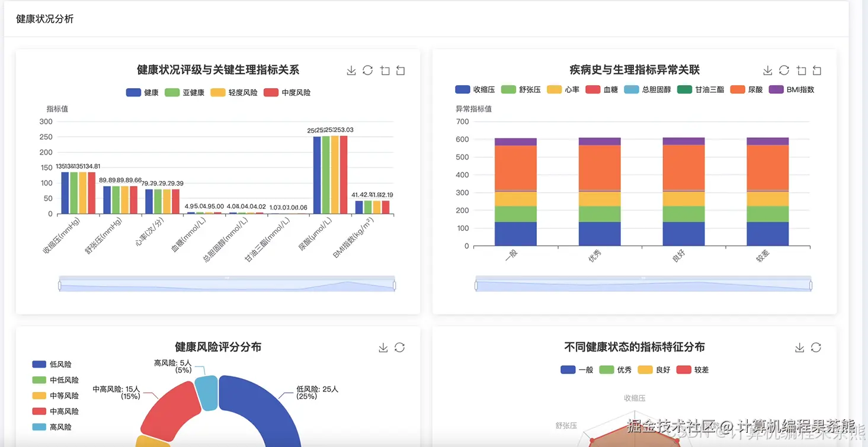Click the 良好 x-axis label in 疾病史 chart

click(679, 255)
